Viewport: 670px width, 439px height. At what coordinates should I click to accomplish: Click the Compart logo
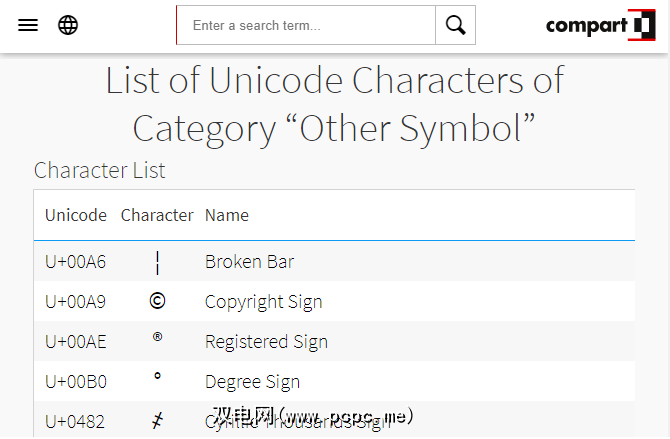(599, 25)
